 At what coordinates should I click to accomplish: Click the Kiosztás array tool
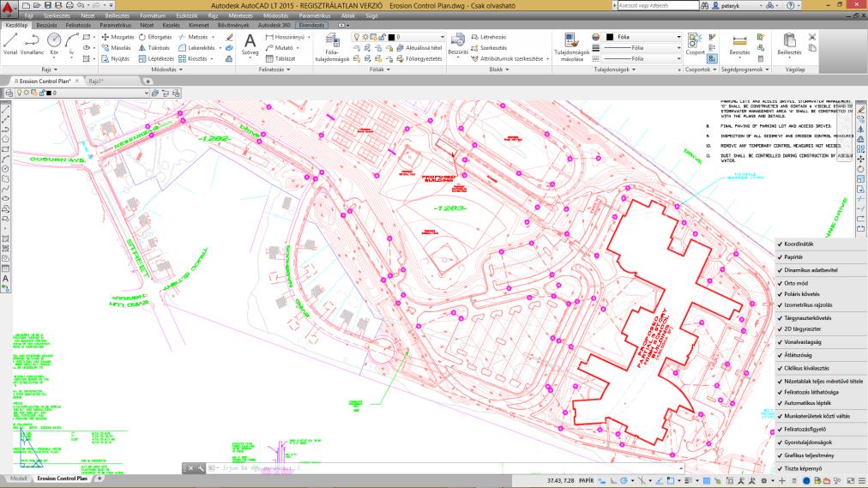pos(193,58)
